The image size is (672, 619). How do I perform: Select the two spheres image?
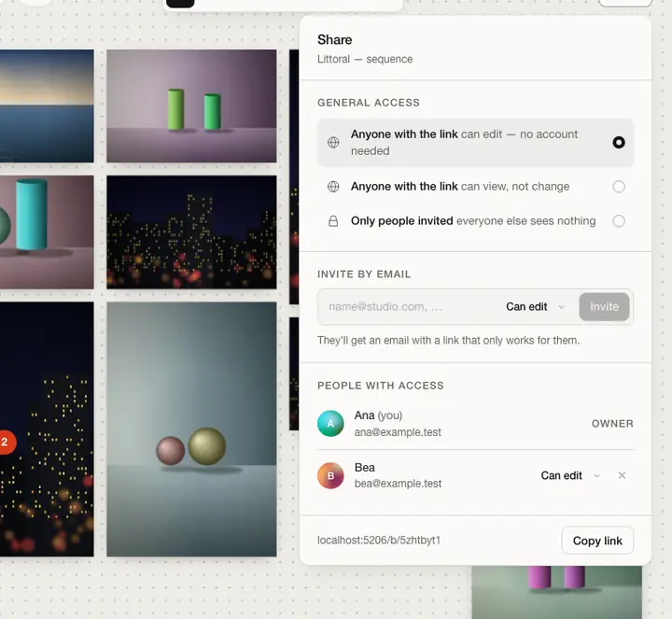[191, 429]
